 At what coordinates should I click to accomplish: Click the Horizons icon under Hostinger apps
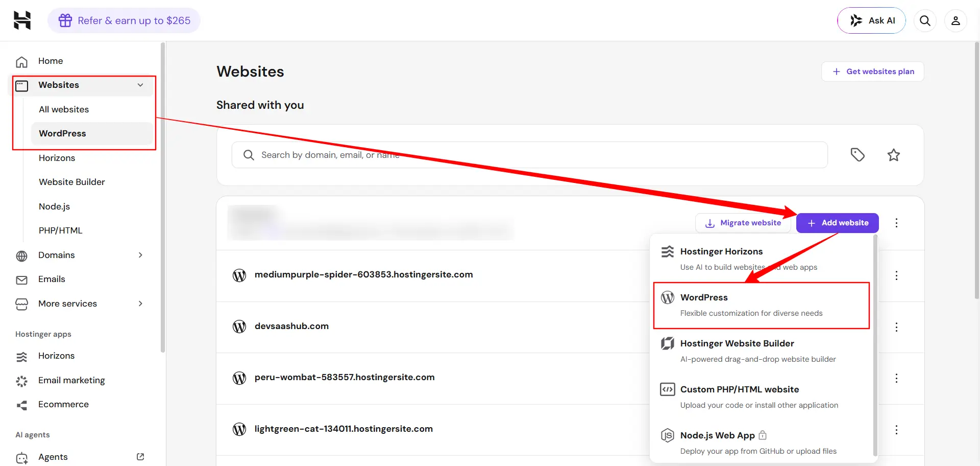tap(21, 357)
